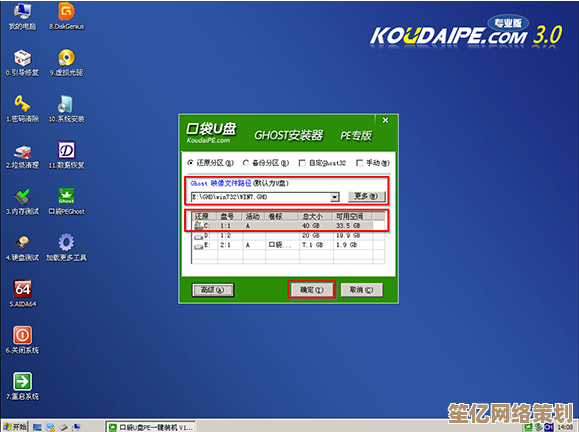Open the 10.系统安装 installer icon
Screen dimensions: 579x432
66,108
